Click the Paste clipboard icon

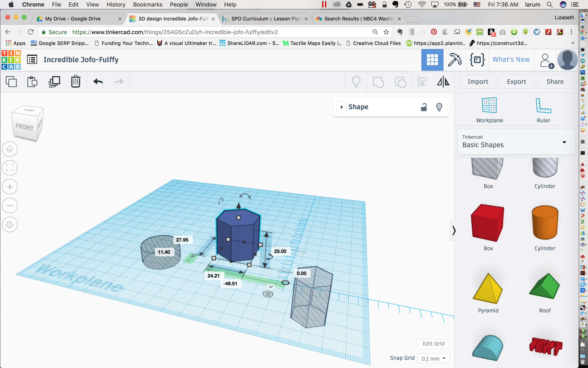(x=32, y=82)
